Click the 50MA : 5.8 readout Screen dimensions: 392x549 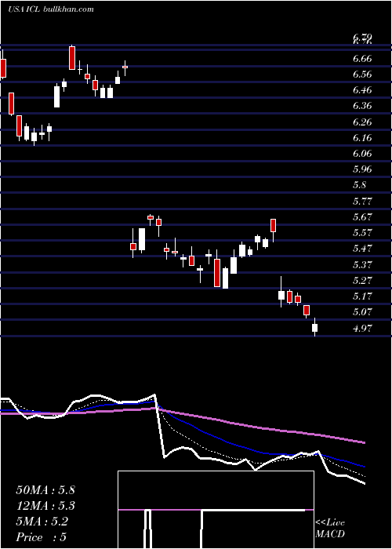[45, 490]
